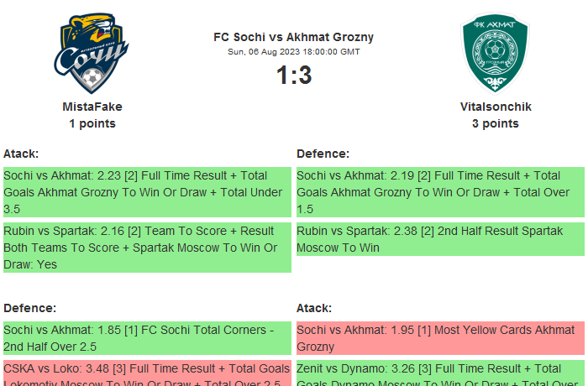Click the 1:3 match score

294,76
